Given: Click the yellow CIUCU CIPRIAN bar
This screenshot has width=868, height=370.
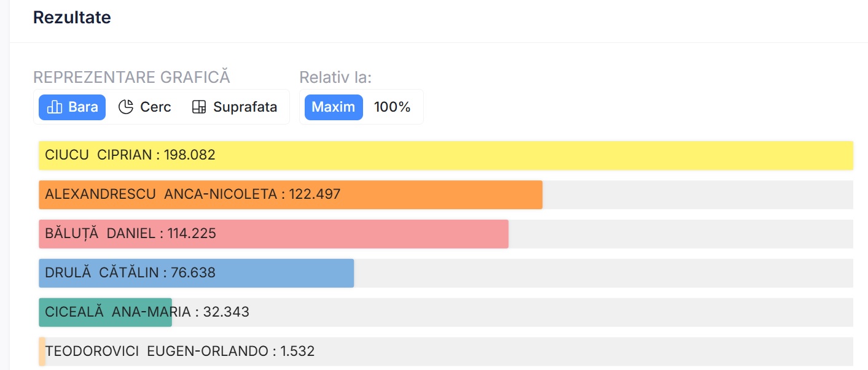Looking at the screenshot, I should [445, 155].
